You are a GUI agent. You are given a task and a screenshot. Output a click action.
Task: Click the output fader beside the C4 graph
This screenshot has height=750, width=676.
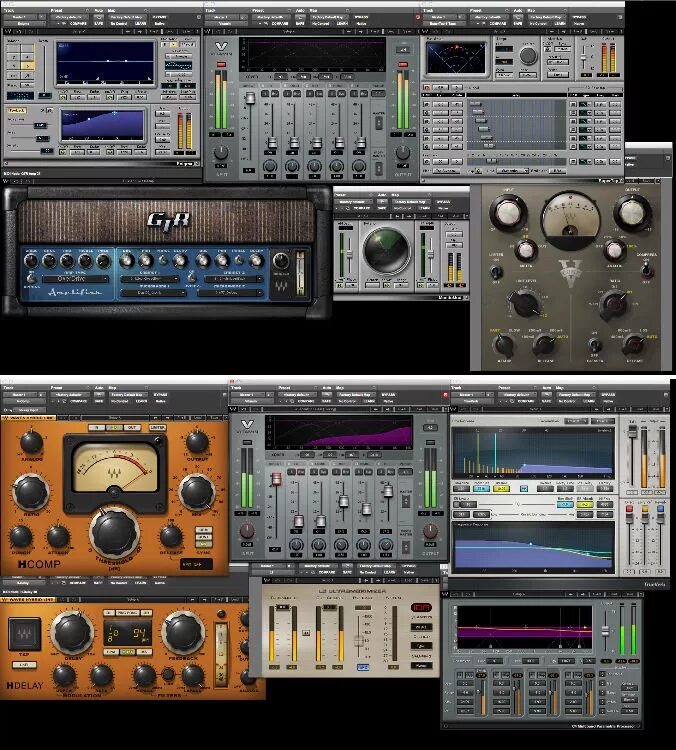[x=606, y=629]
